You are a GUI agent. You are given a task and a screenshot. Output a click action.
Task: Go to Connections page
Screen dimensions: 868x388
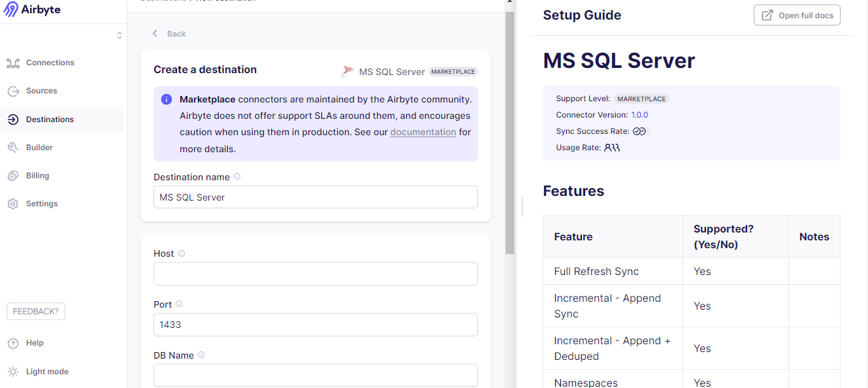pos(50,63)
